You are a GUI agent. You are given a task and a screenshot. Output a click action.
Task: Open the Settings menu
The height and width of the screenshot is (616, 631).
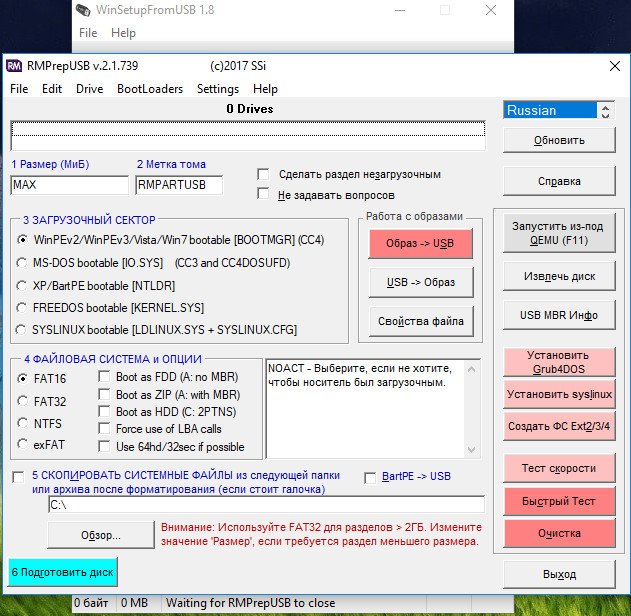pos(217,89)
